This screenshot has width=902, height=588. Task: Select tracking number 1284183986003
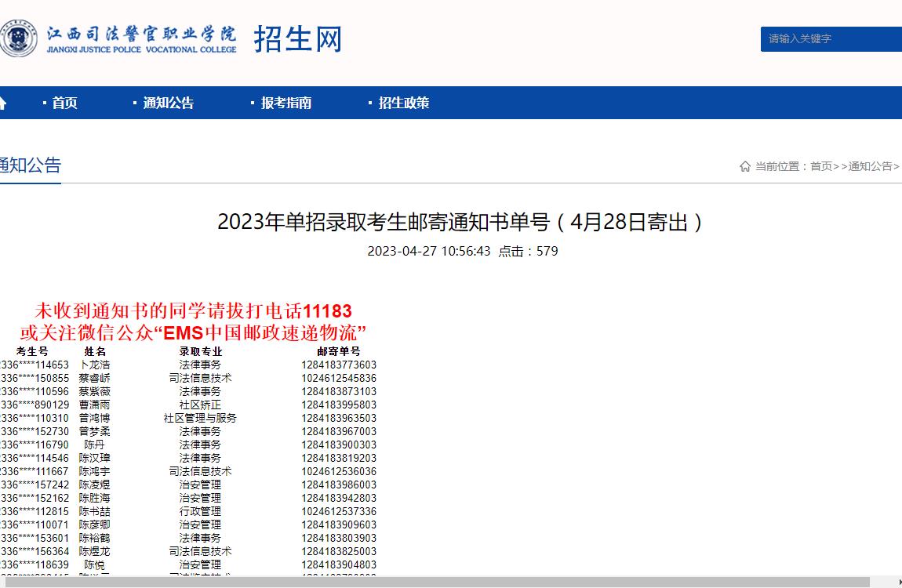tap(339, 485)
